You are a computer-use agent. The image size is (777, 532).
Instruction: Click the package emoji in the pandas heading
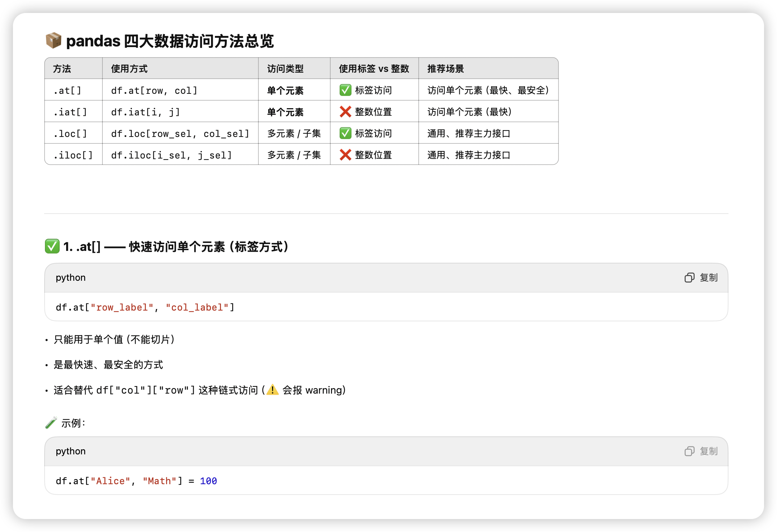pyautogui.click(x=54, y=41)
